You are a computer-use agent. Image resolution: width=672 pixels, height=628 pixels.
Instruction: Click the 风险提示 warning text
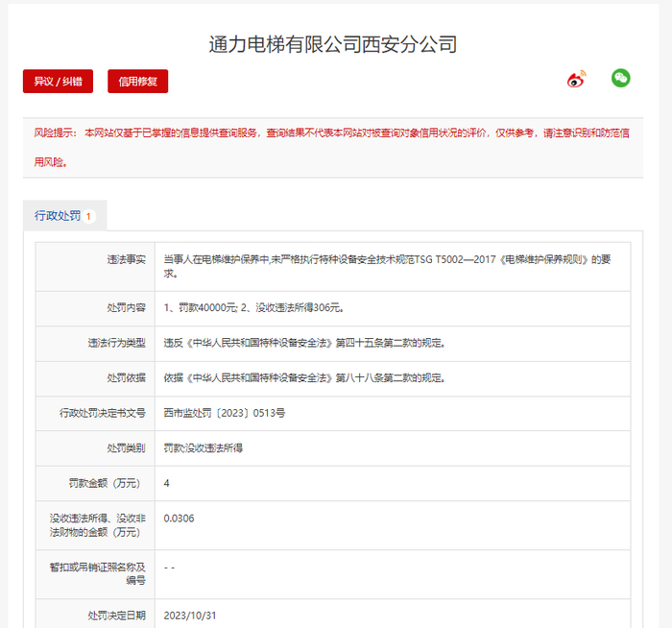(332, 148)
